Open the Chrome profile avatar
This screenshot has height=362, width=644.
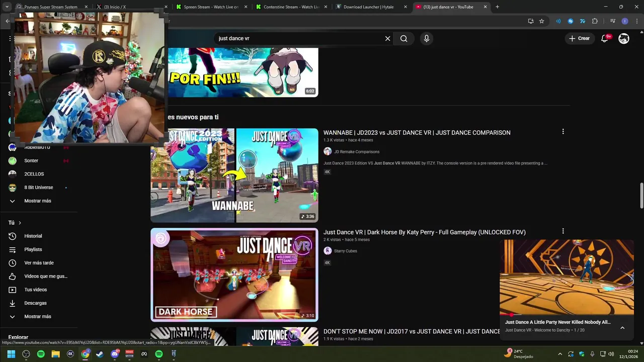click(625, 21)
